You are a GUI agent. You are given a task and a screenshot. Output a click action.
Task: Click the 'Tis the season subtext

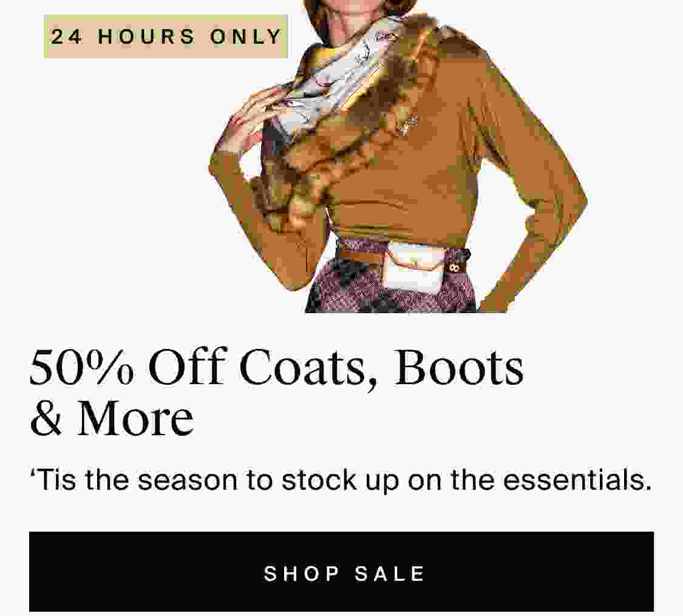tap(341, 479)
